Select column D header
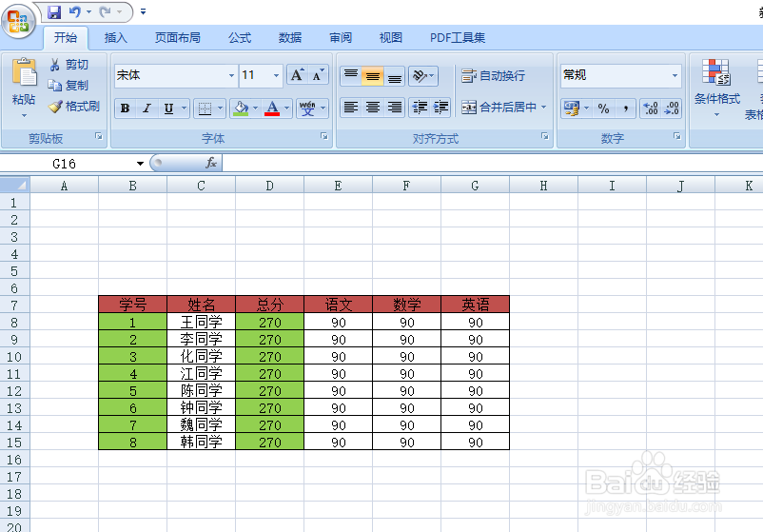763x532 pixels. pos(269,186)
